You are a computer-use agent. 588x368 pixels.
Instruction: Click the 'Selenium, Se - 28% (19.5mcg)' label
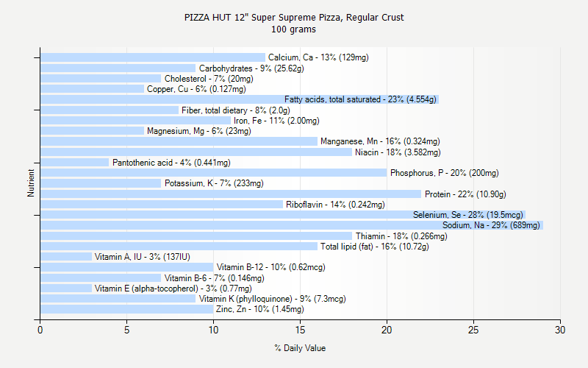pos(468,215)
